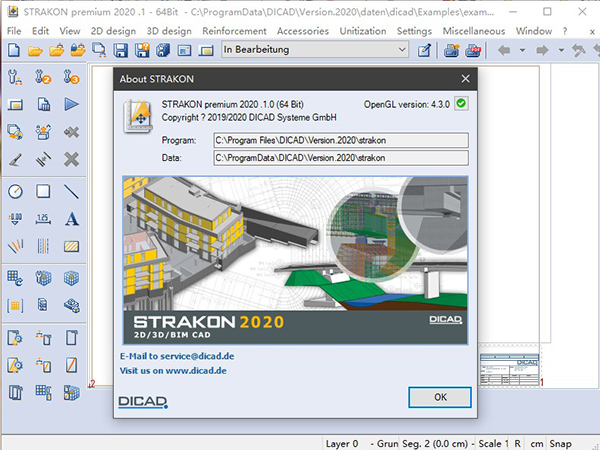
Task: Click OK in About STRAKON dialog
Action: click(x=440, y=397)
